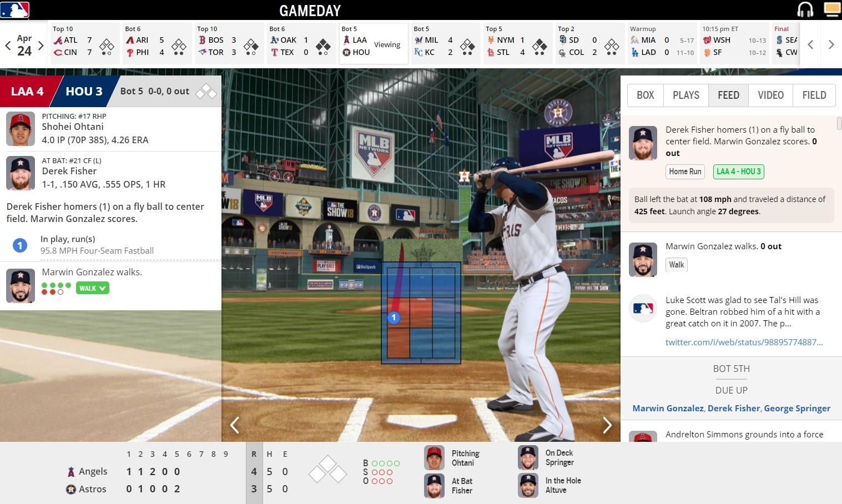Open video via the TV icon
The width and height of the screenshot is (842, 504).
click(832, 9)
